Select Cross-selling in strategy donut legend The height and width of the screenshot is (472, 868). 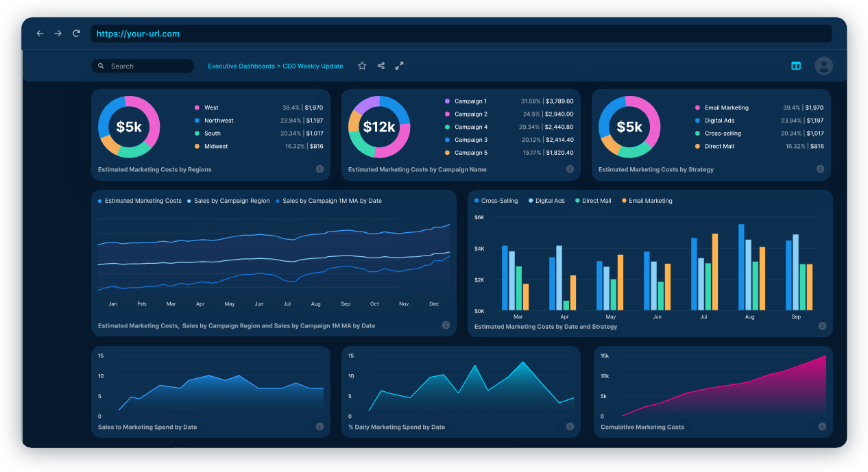point(718,134)
